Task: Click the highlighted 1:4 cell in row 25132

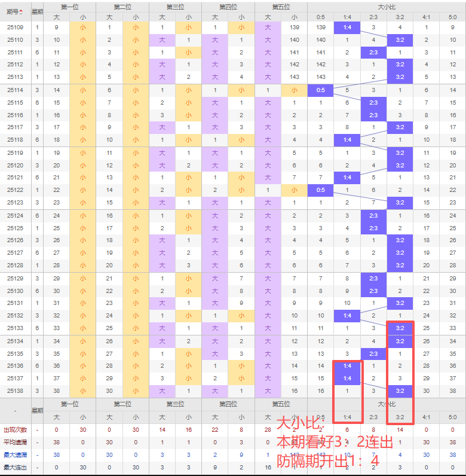Action: tap(347, 316)
